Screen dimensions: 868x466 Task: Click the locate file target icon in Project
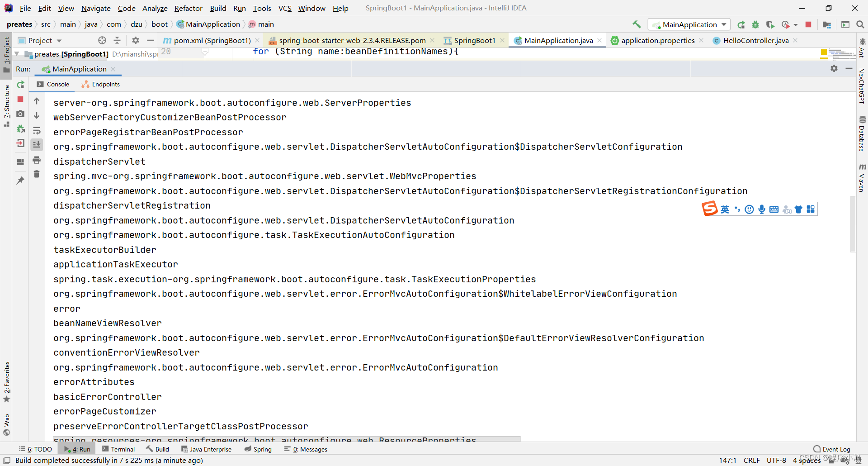[x=102, y=40]
